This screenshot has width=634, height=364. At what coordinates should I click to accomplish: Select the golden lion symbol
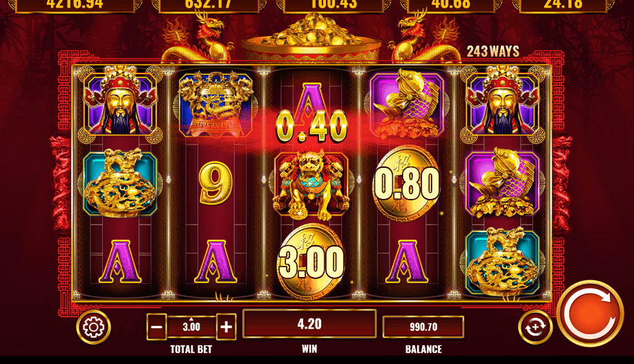click(311, 184)
